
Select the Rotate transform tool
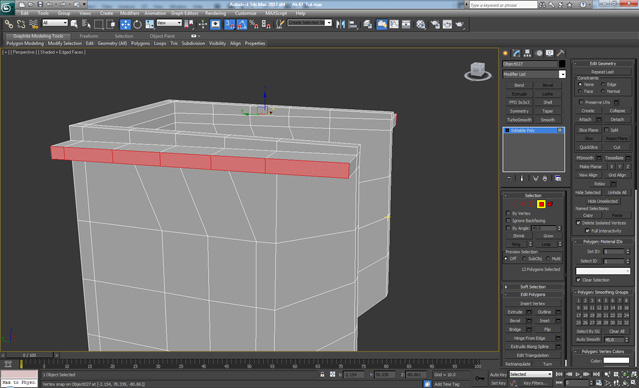coord(137,24)
